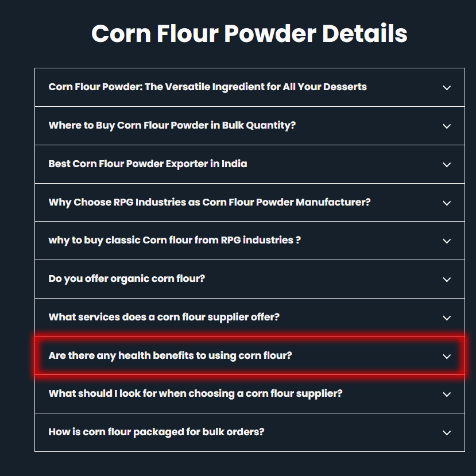Click chevron beside 'Do you offer organic corn flour?'

click(x=447, y=280)
